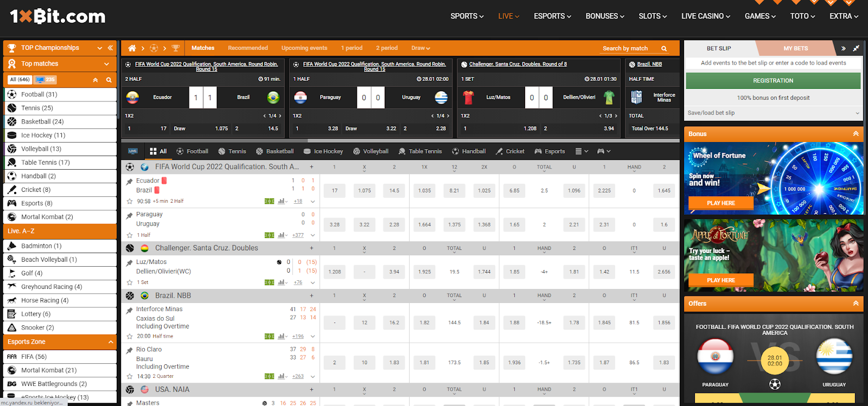
Task: Open the statistics chart icon for Paraguay vs Uruguay
Action: [x=282, y=235]
